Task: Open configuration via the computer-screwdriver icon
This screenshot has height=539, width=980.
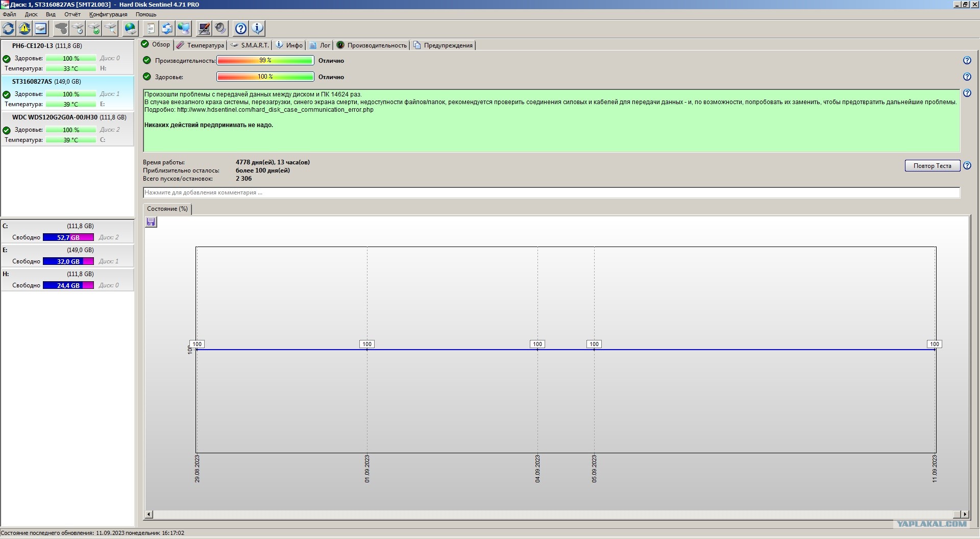Action: pyautogui.click(x=204, y=29)
